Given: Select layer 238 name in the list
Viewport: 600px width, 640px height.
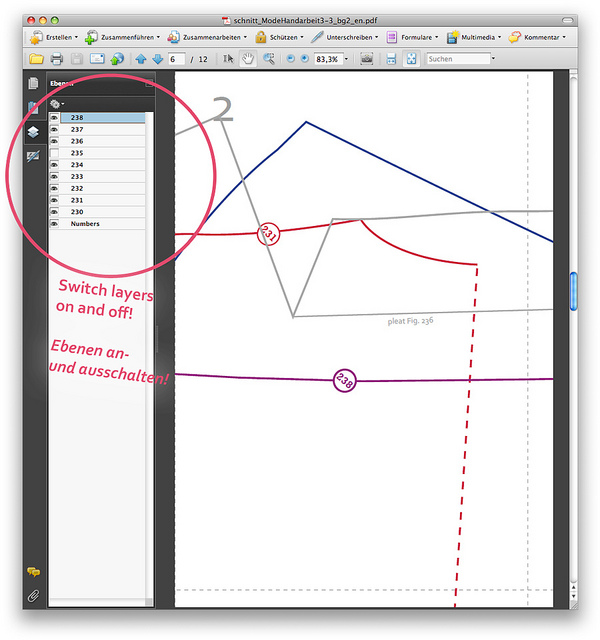Looking at the screenshot, I should (x=77, y=118).
